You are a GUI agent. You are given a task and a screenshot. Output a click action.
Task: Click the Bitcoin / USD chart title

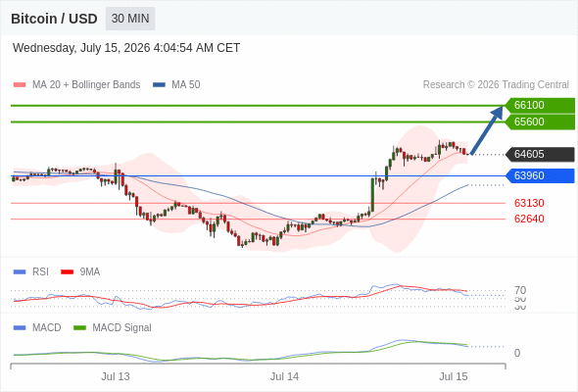(x=54, y=19)
